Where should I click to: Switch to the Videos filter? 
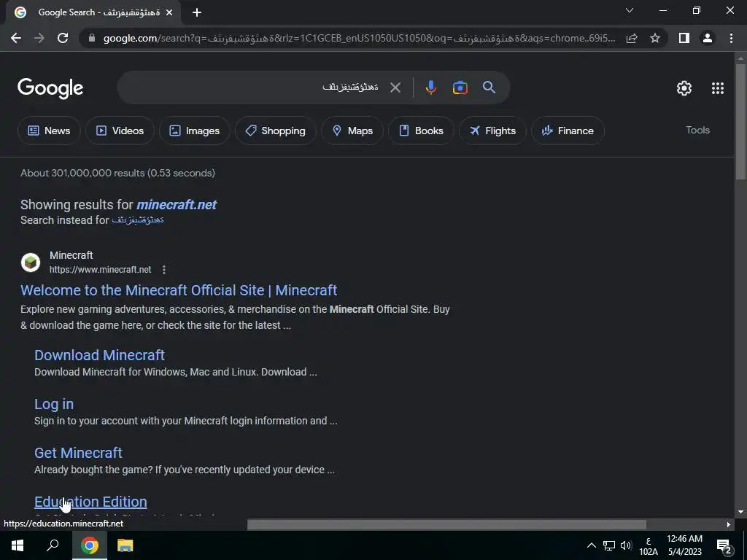120,131
